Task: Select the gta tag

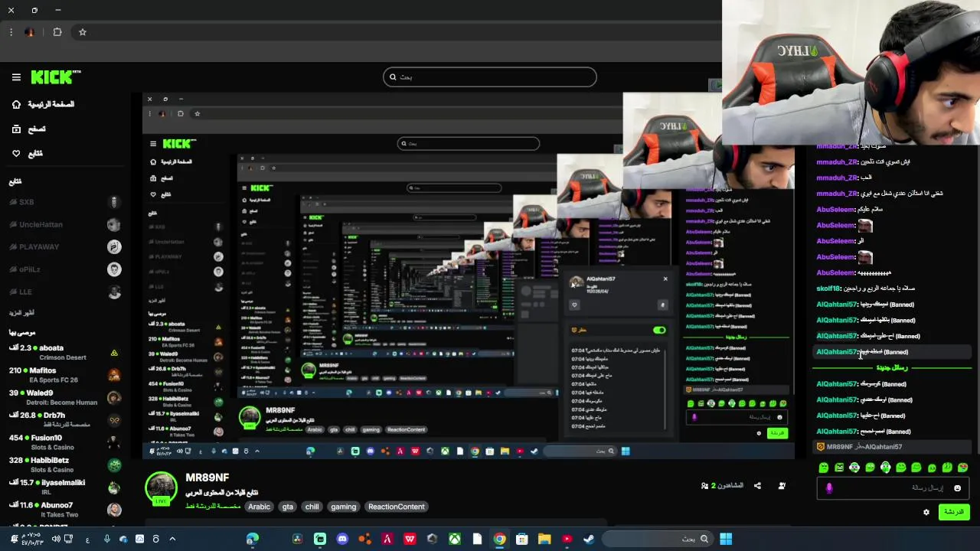Action: coord(288,507)
